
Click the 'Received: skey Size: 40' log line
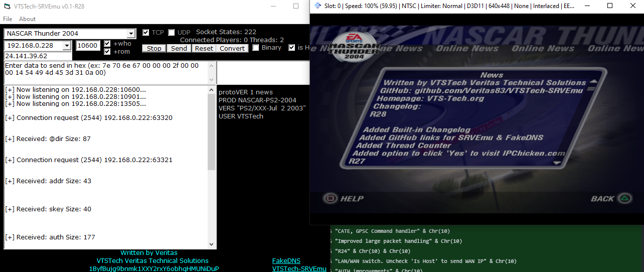point(48,209)
